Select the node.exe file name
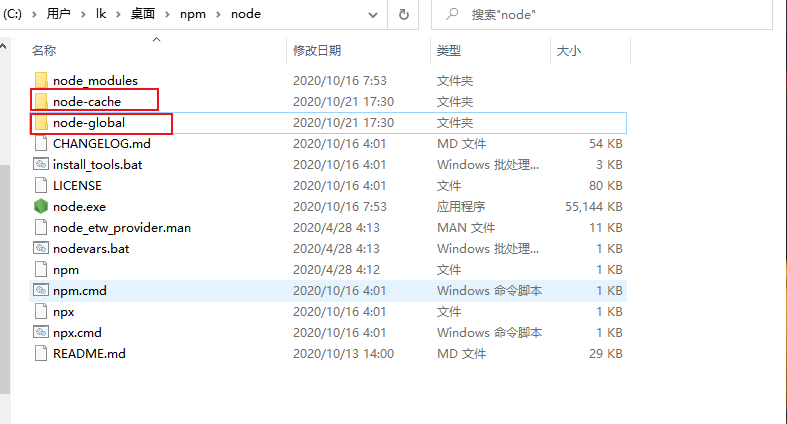The width and height of the screenshot is (787, 424). tap(79, 207)
